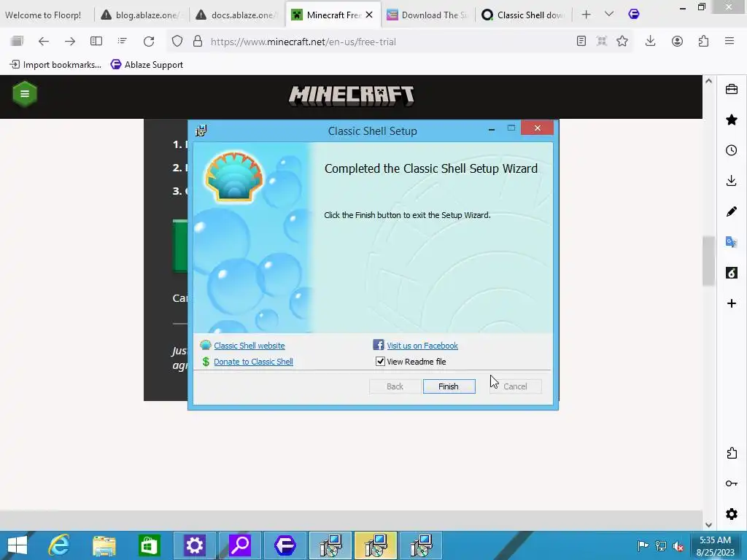747x560 pixels.
Task: Open the sidebar downloads panel
Action: 732,181
